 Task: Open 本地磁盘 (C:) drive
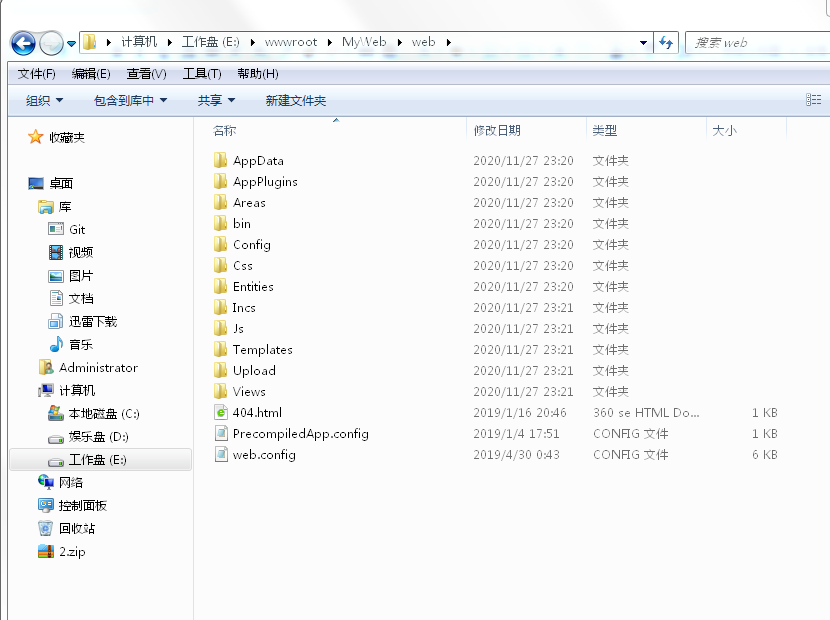pos(96,413)
